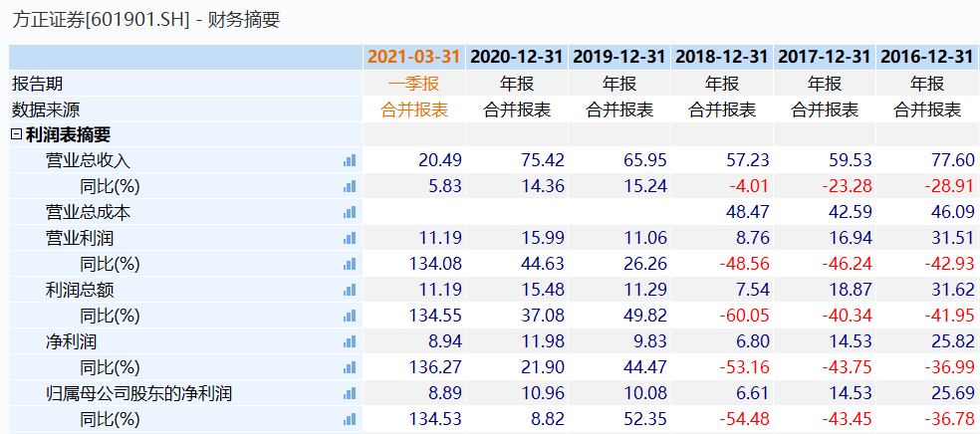
Task: Click revenue value 65.95
Action: coord(645,160)
